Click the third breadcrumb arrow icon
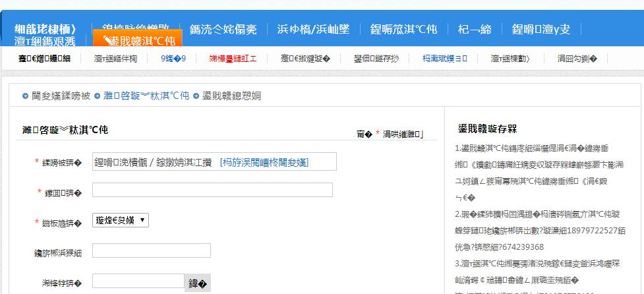Image resolution: width=644 pixels, height=294 pixels. click(x=196, y=96)
